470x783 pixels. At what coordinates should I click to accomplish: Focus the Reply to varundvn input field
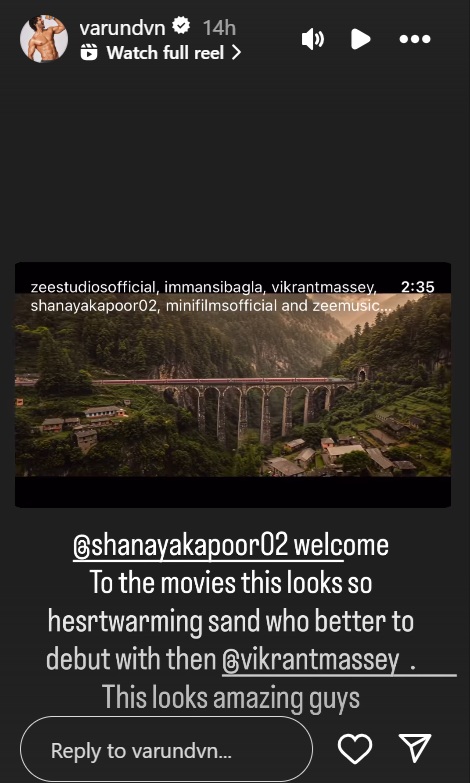(166, 750)
